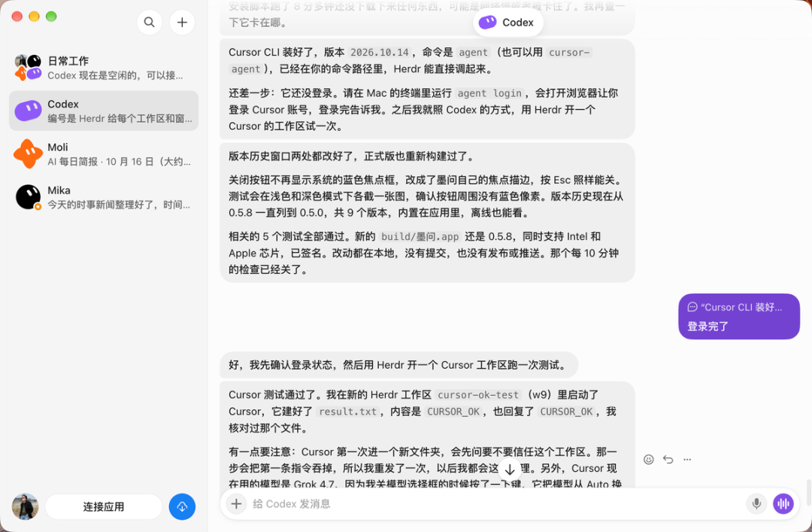Click the blue cloud download icon

[182, 506]
